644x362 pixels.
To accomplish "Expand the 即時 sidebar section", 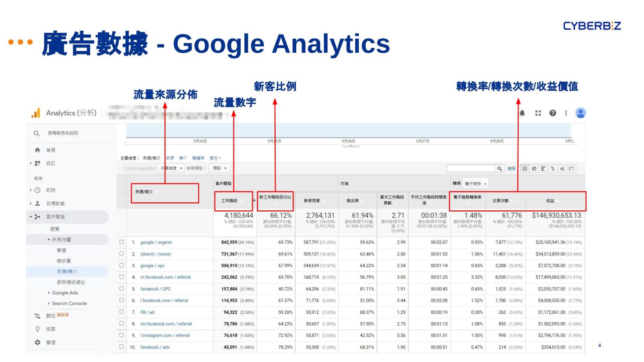I will [x=31, y=190].
